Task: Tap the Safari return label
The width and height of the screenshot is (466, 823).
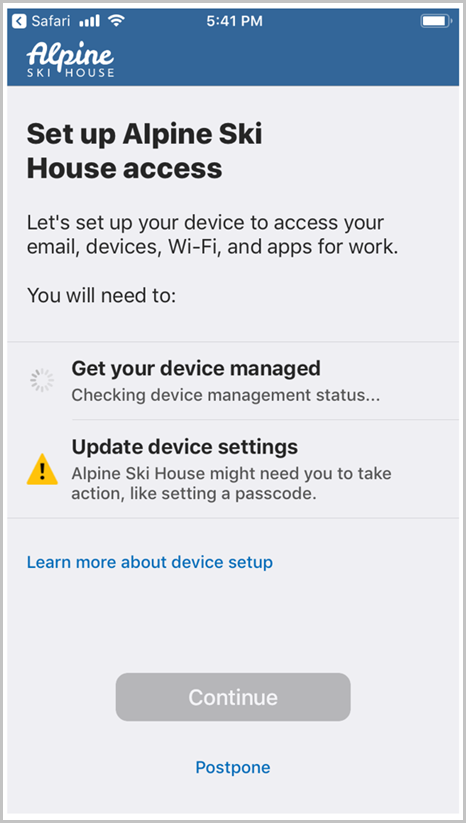Action: 52,21
